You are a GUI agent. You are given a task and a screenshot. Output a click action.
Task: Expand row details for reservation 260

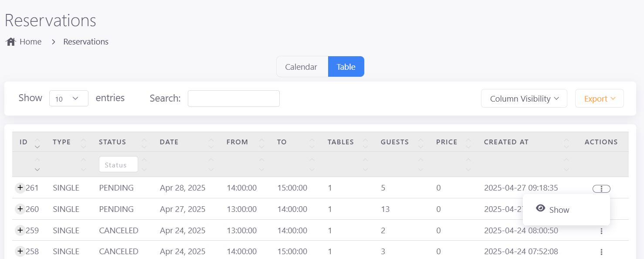pyautogui.click(x=20, y=209)
